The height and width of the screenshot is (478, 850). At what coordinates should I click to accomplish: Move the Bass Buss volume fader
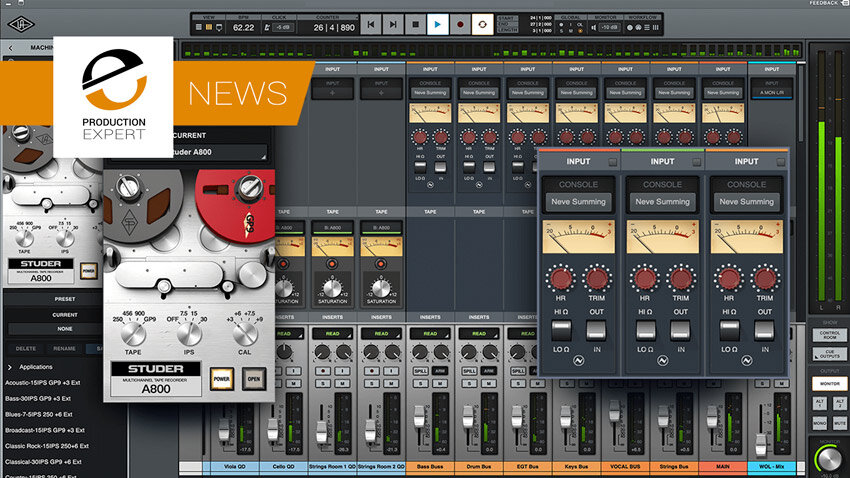419,417
